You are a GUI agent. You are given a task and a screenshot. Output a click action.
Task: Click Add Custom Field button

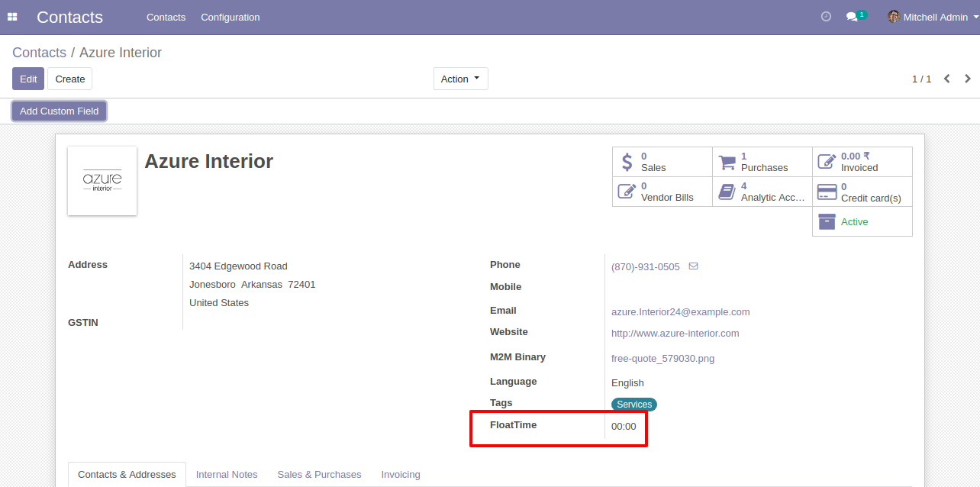[x=59, y=111]
